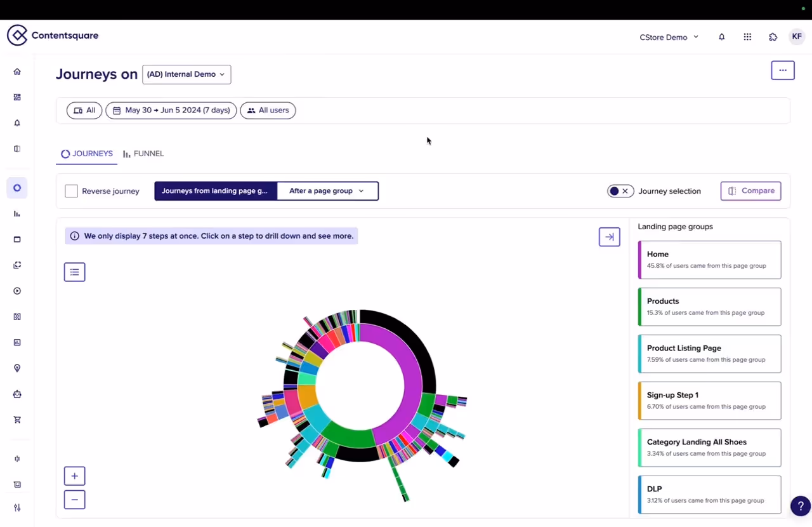Open the session replay play icon
This screenshot has height=527, width=812.
point(17,291)
